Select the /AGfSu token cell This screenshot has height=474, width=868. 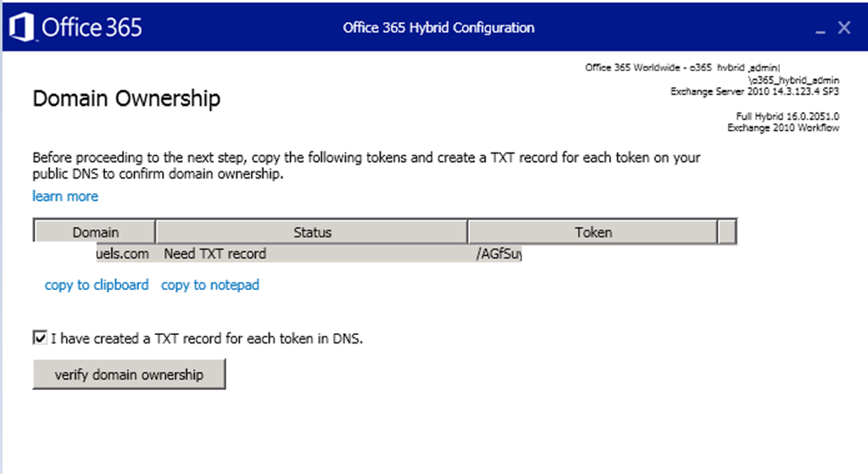pos(498,254)
